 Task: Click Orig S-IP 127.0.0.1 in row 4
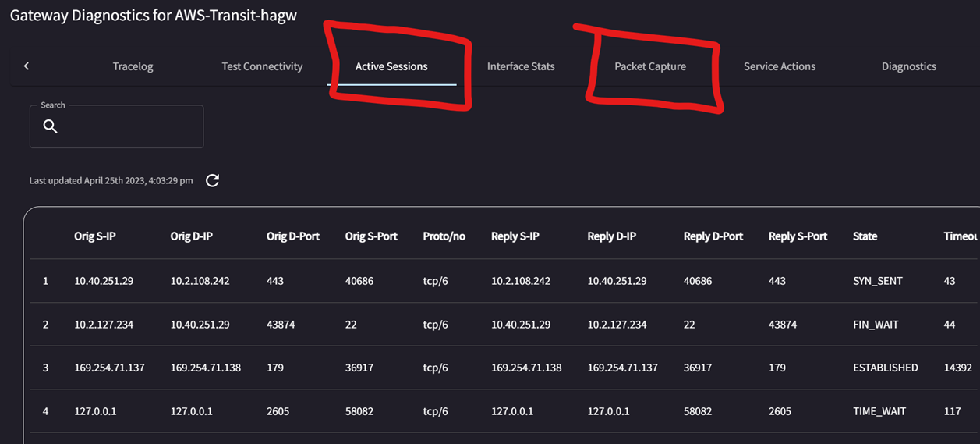95,411
